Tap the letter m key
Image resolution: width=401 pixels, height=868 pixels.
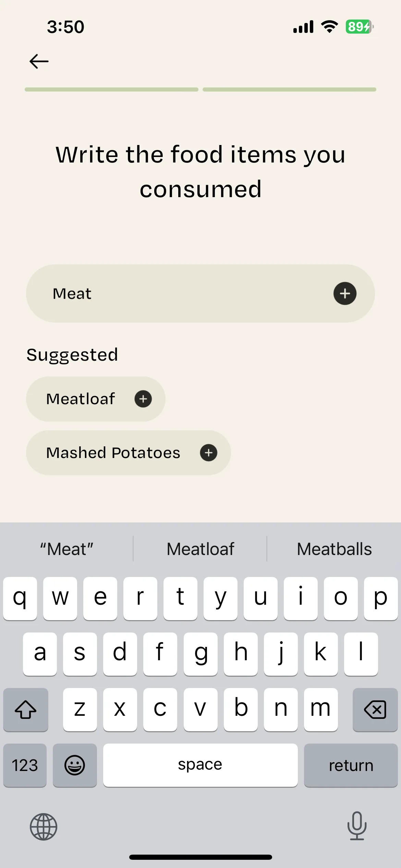point(321,709)
